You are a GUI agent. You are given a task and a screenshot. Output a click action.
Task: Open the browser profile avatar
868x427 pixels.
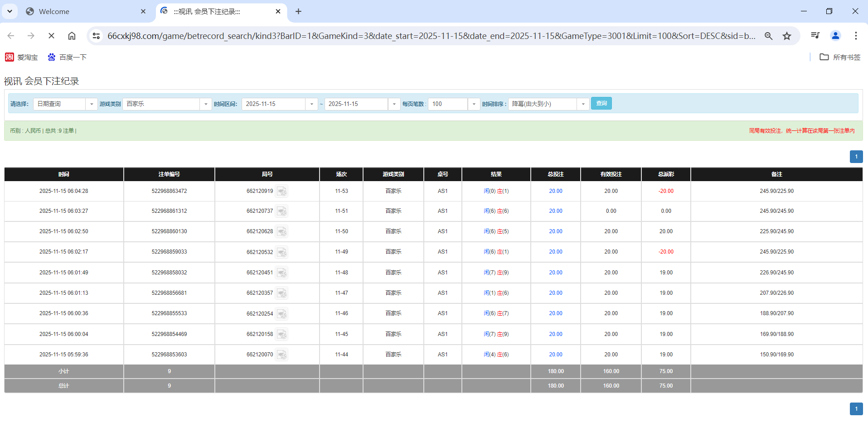pos(835,36)
